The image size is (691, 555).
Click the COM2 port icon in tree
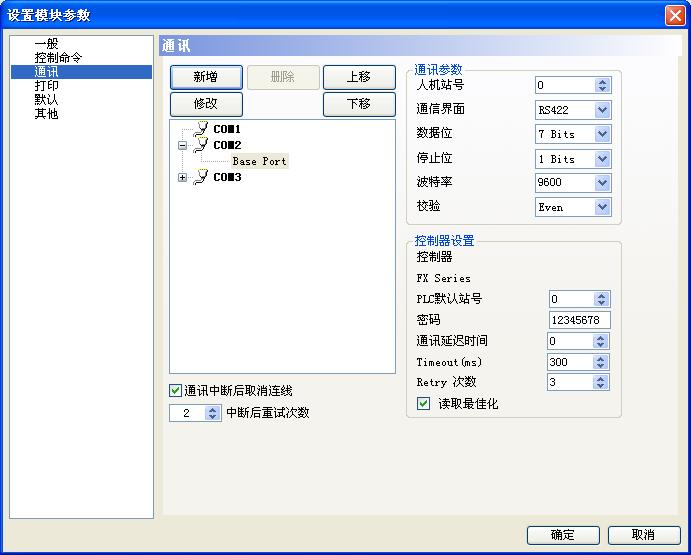coord(202,145)
